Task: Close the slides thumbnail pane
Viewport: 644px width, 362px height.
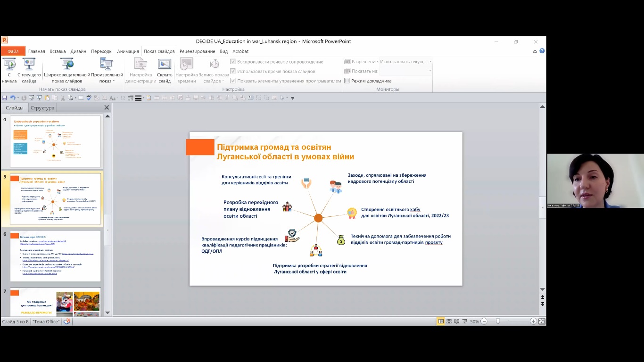Action: click(x=107, y=107)
